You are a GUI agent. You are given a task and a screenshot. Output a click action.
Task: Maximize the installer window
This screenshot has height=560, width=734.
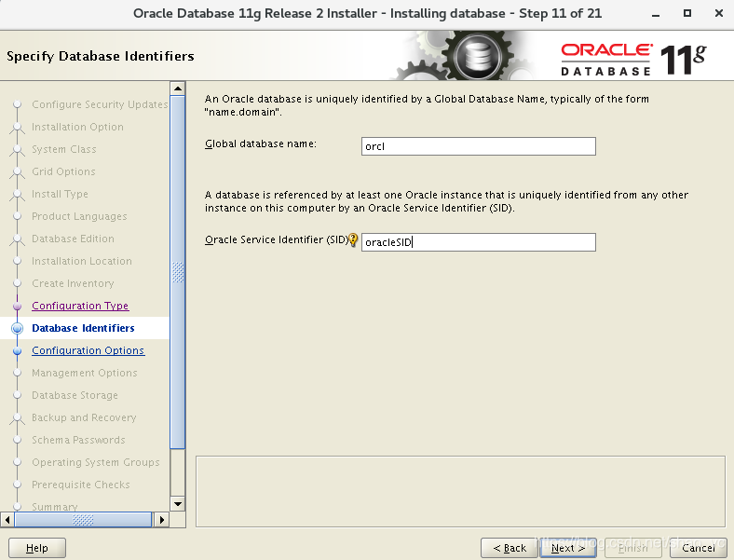(687, 14)
